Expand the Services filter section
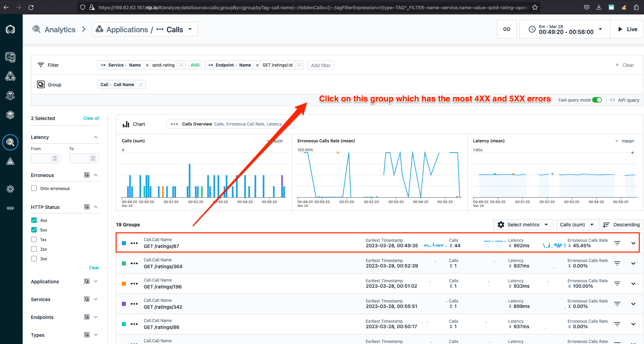Viewport: 644px width, 344px height. point(96,299)
